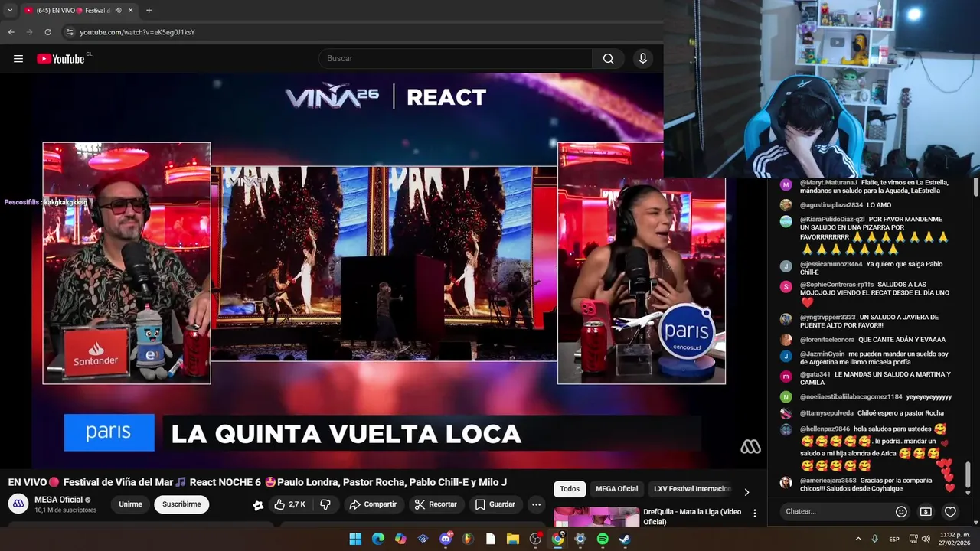The height and width of the screenshot is (551, 980).
Task: Click the live chat scrollbar thumb
Action: pos(968,474)
